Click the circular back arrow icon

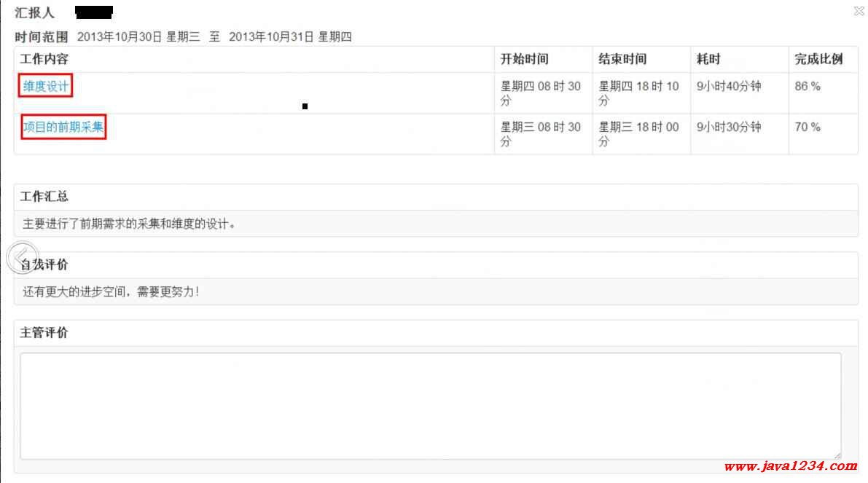click(23, 257)
